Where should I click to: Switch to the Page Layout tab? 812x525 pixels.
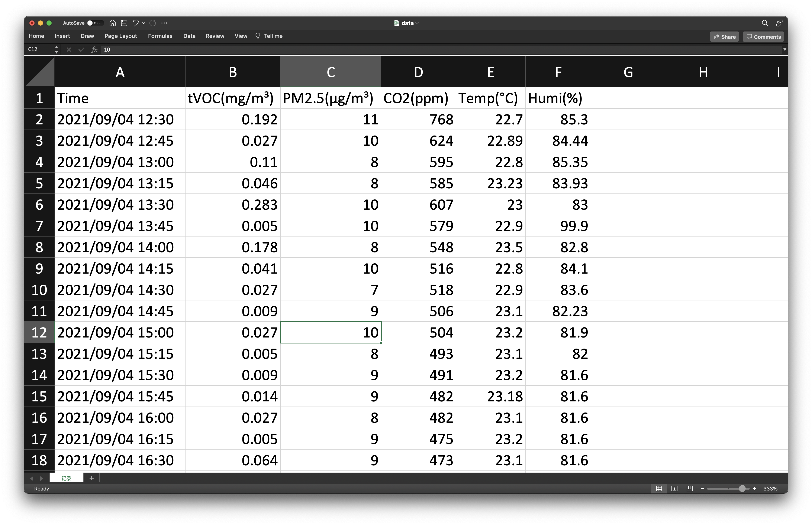point(120,36)
